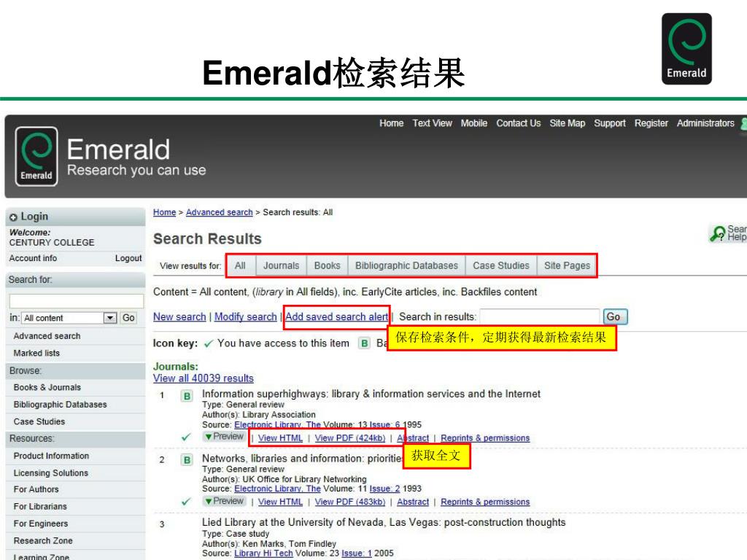The width and height of the screenshot is (747, 560).
Task: Click Reprints & permissions for result 1
Action: 485,438
